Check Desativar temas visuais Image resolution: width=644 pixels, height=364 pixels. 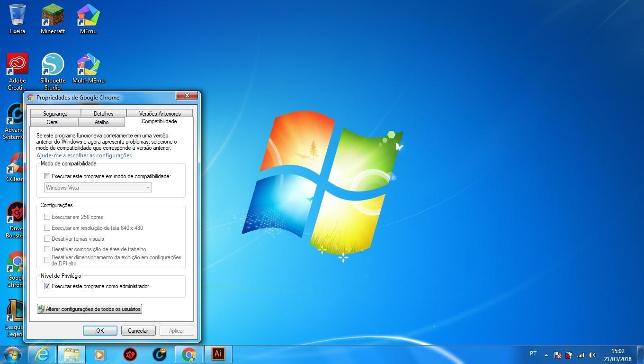click(47, 239)
